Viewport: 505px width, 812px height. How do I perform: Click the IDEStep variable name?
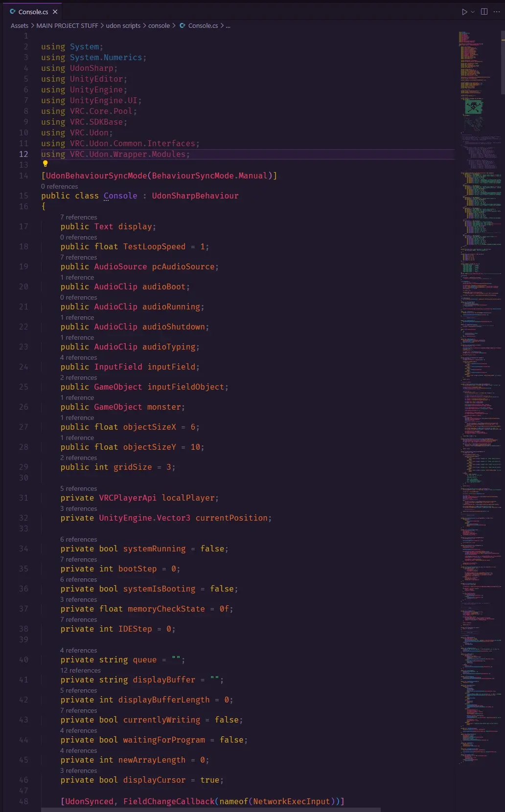coord(135,629)
